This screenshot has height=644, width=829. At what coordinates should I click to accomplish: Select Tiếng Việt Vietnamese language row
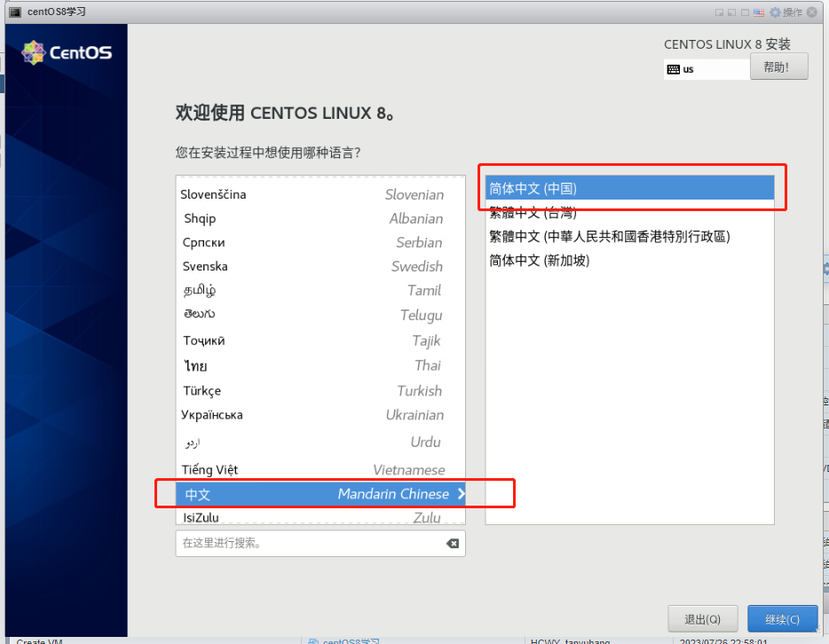coord(320,469)
